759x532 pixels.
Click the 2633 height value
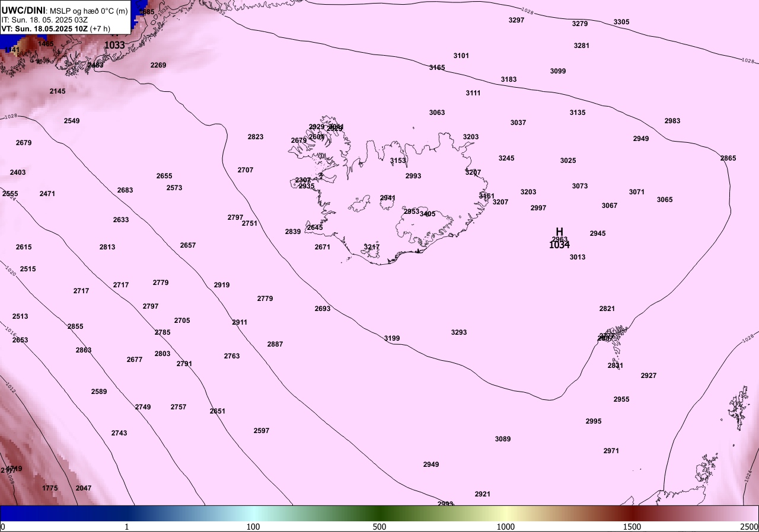121,220
